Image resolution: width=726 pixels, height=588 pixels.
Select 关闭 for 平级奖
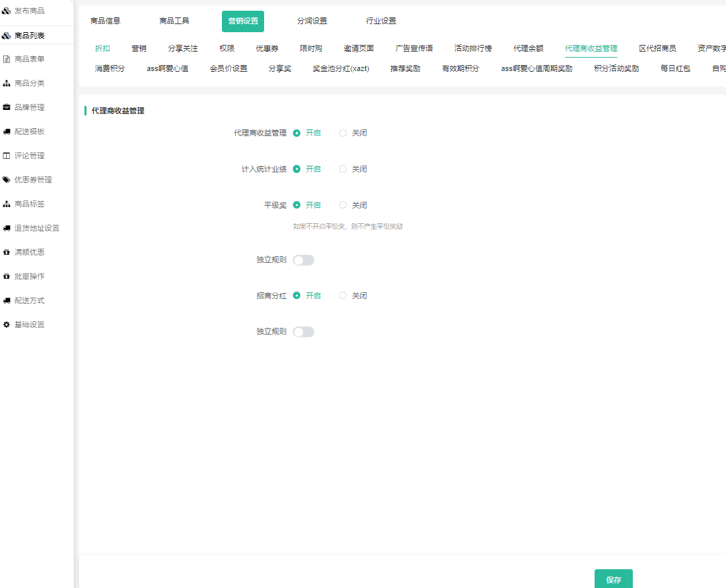tap(343, 204)
